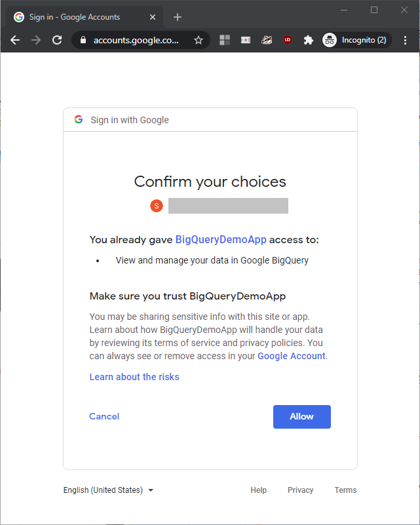The image size is (420, 525).
Task: Open the English (United States) language dropdown
Action: [x=108, y=490]
